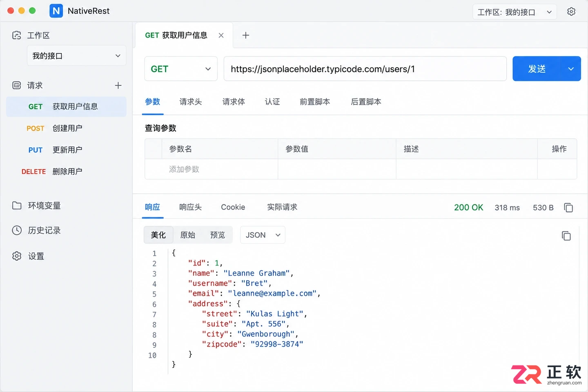
Task: Open the JSON format dropdown
Action: pos(263,235)
